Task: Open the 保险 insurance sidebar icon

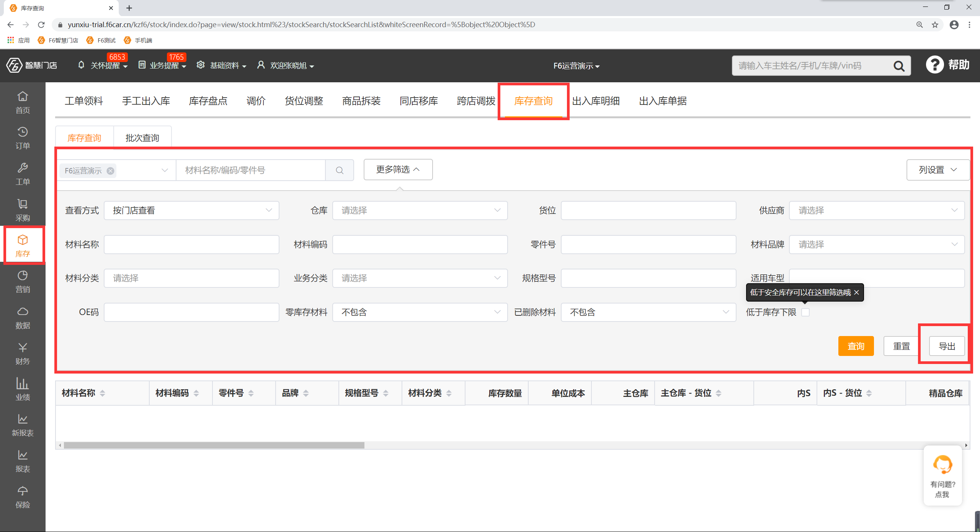Action: (23, 497)
